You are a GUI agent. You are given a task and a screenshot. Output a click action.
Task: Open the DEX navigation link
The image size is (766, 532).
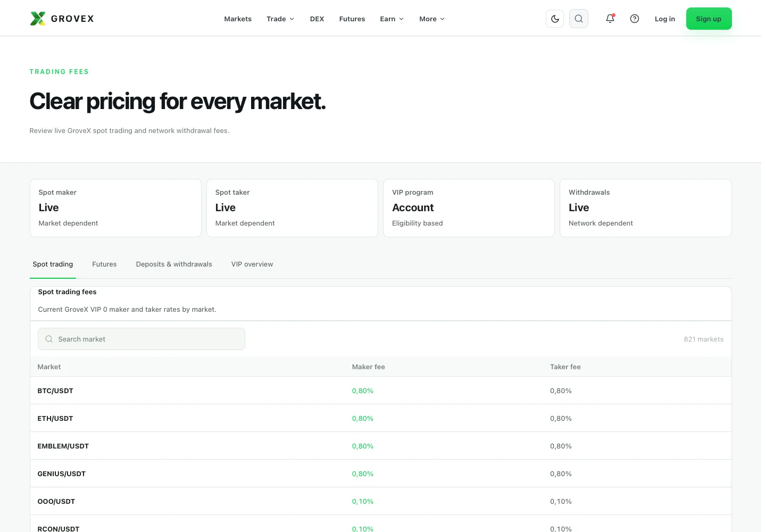pyautogui.click(x=317, y=19)
